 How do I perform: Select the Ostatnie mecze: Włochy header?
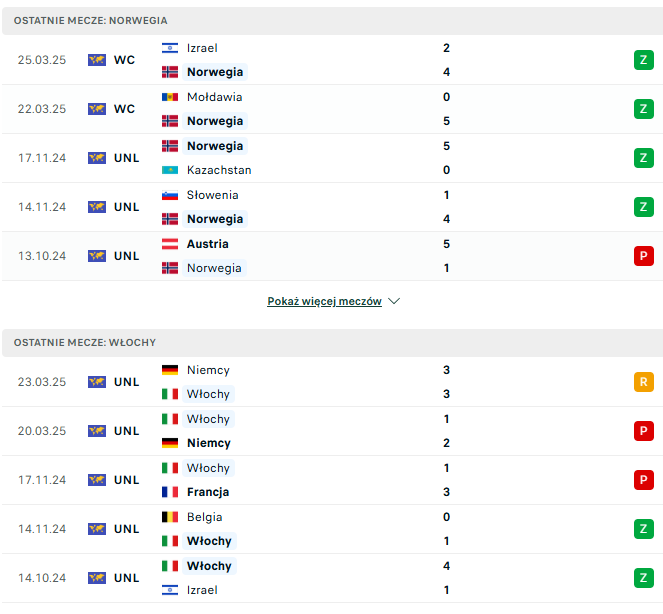point(332,343)
